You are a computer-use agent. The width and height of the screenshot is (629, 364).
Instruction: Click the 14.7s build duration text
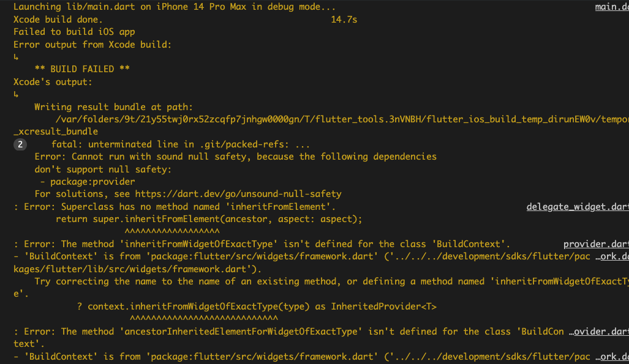click(x=344, y=20)
